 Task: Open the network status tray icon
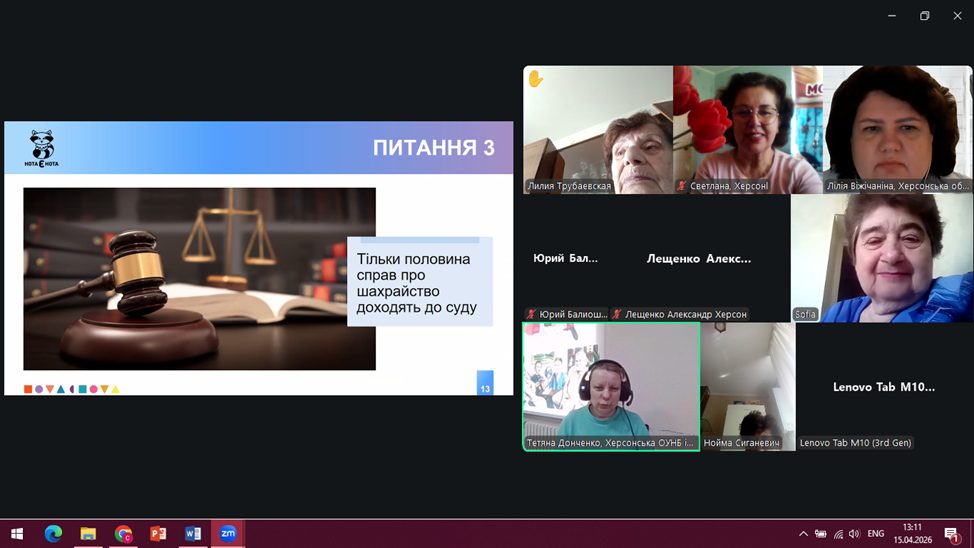(x=837, y=534)
